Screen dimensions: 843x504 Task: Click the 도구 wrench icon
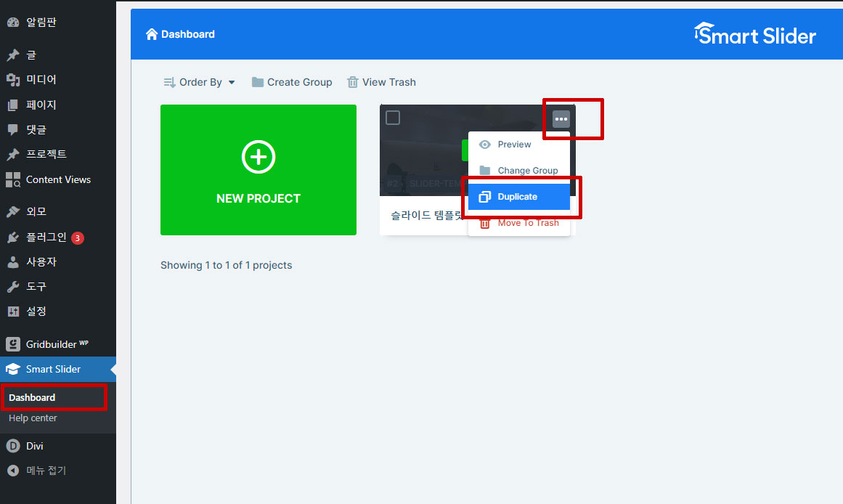[x=13, y=287]
